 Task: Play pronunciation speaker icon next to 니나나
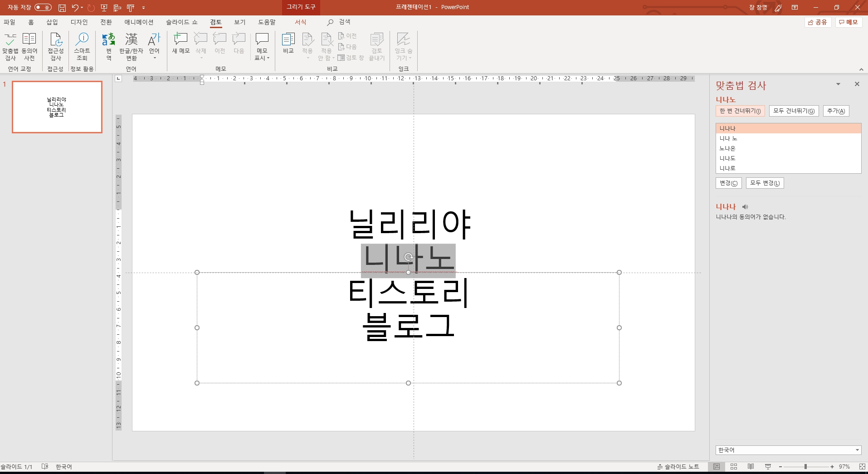point(745,207)
